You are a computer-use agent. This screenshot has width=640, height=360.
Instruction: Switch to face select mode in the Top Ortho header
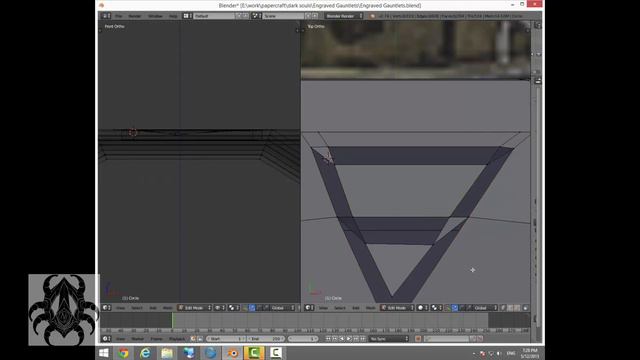point(517,308)
